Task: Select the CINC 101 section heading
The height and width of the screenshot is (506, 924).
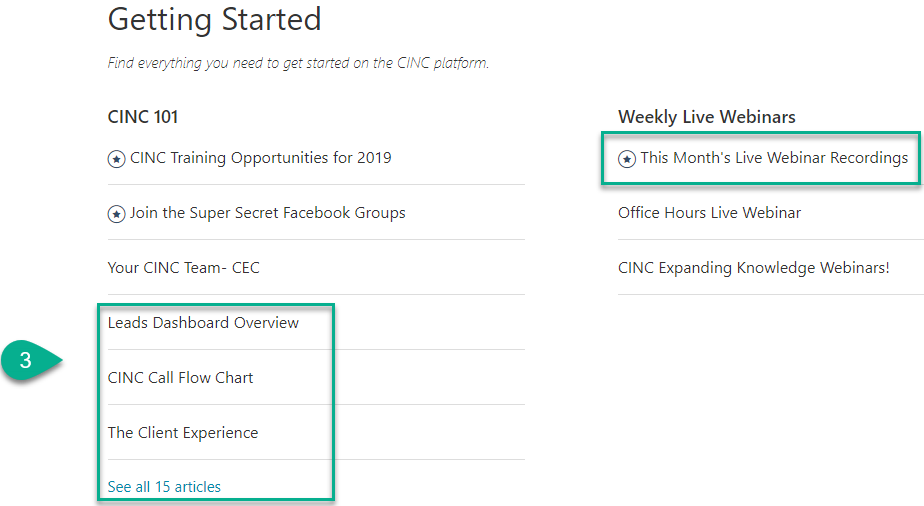Action: click(143, 117)
